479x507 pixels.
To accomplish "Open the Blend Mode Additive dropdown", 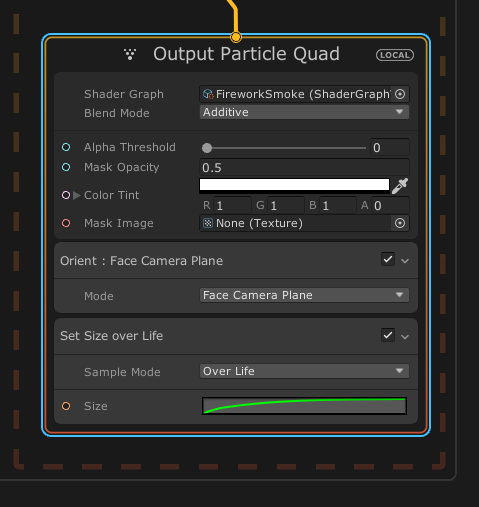I will [304, 112].
